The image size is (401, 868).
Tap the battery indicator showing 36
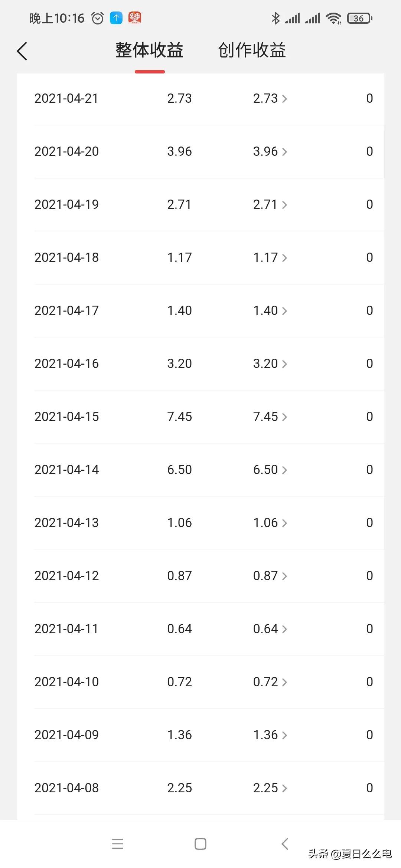point(359,18)
